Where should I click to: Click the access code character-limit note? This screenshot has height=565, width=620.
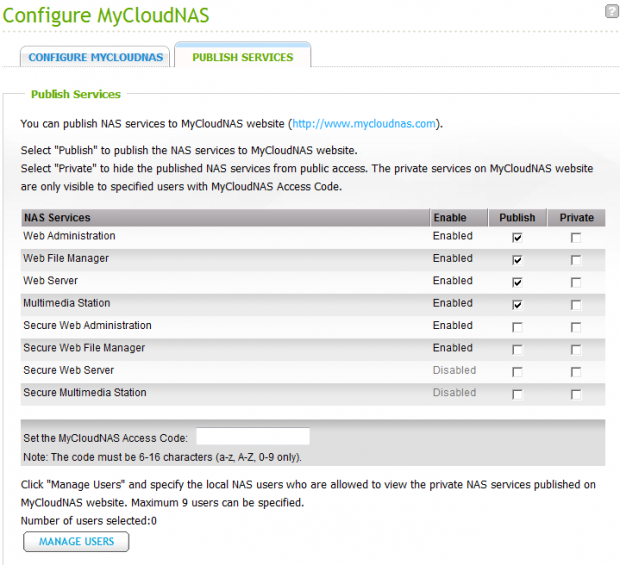pyautogui.click(x=162, y=457)
